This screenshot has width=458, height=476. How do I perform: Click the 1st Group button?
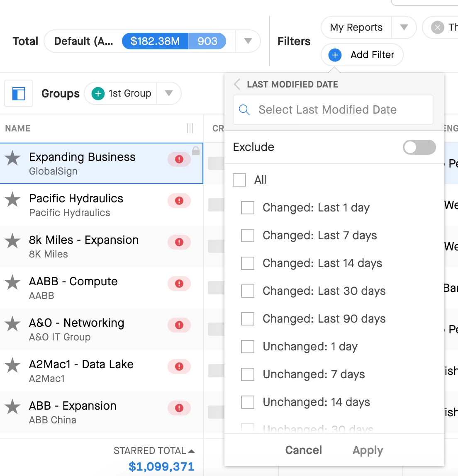pyautogui.click(x=121, y=93)
